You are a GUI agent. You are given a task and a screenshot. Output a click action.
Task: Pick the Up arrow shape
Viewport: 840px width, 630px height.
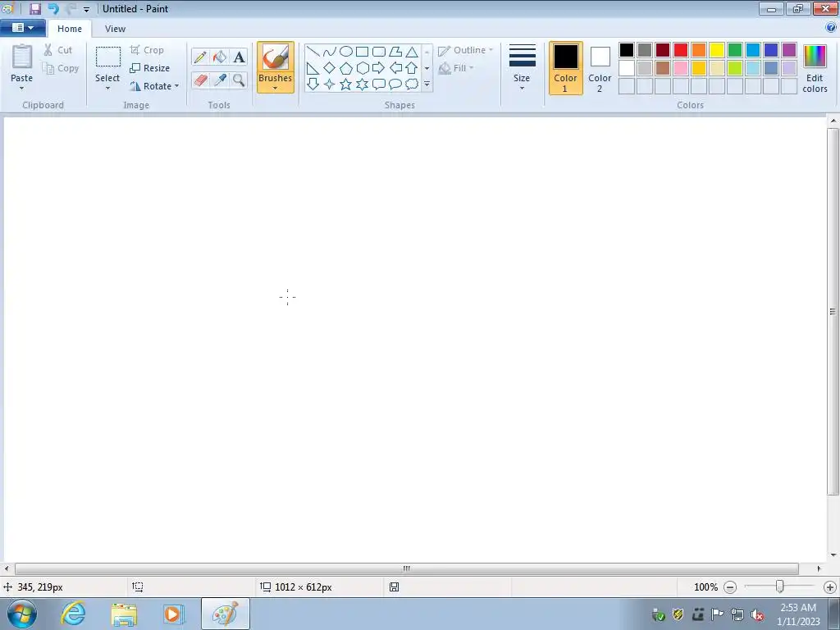[412, 68]
